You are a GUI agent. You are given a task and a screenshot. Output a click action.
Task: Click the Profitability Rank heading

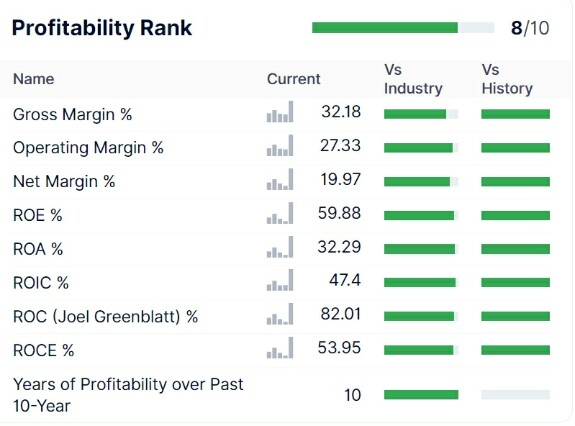coord(102,28)
